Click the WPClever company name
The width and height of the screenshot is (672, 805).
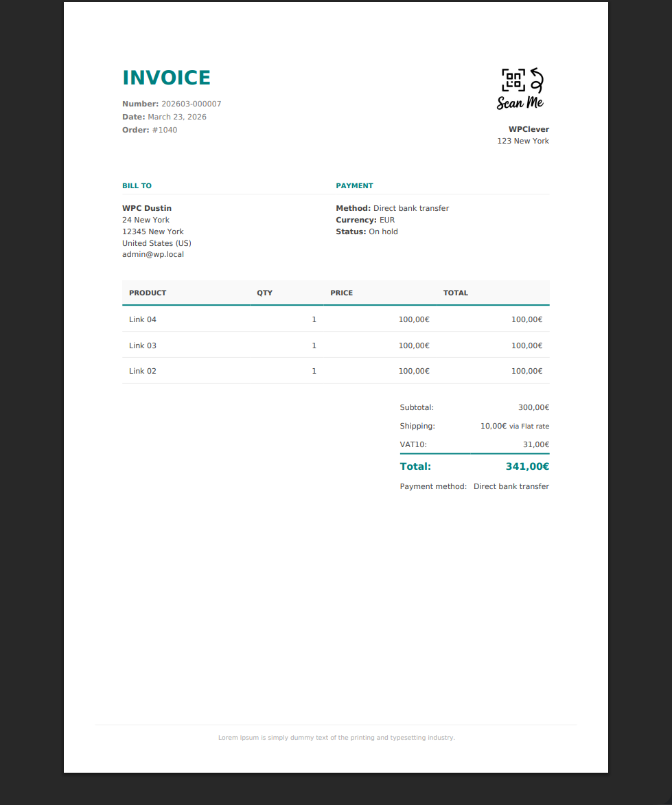pos(529,129)
